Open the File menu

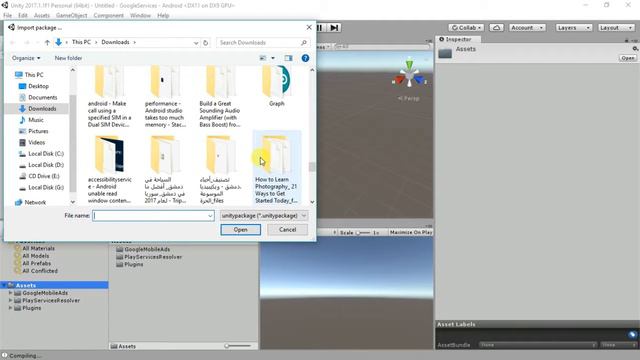(x=7, y=16)
